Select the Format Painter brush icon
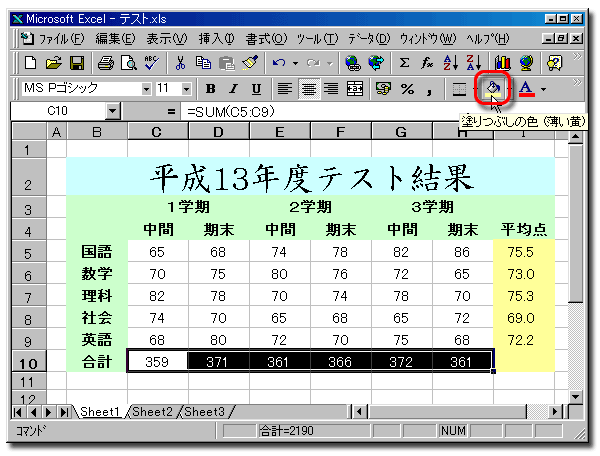 click(250, 62)
